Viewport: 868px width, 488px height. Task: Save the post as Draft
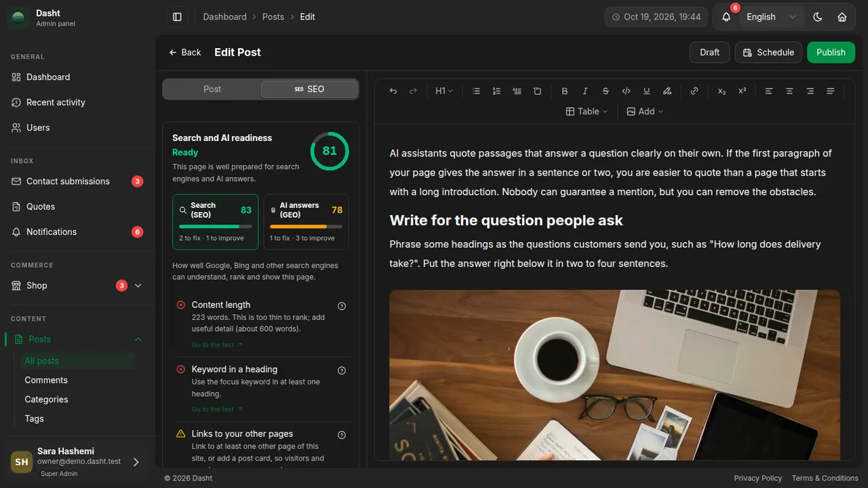(x=709, y=52)
